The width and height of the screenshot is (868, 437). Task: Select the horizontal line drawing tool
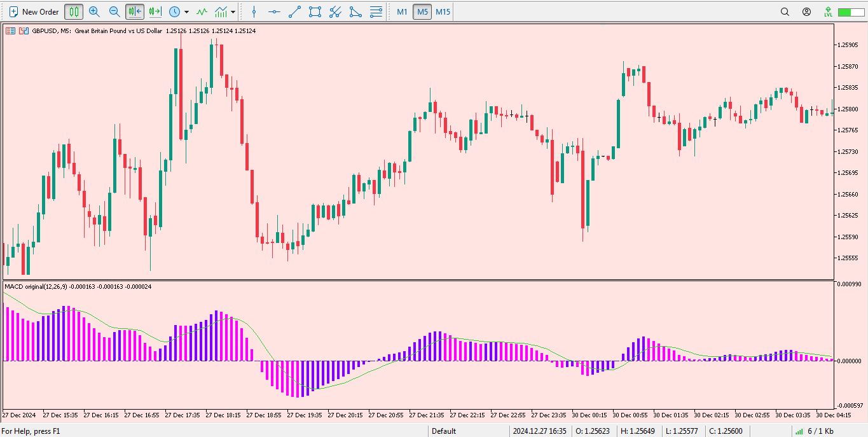point(274,11)
